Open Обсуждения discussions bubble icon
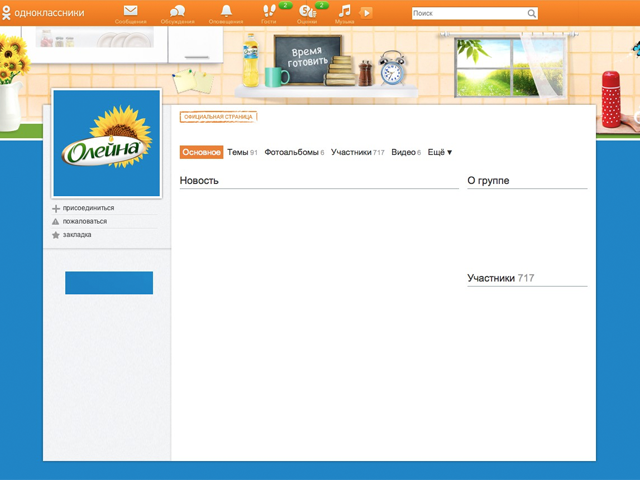Image resolution: width=640 pixels, height=480 pixels. coord(177,11)
